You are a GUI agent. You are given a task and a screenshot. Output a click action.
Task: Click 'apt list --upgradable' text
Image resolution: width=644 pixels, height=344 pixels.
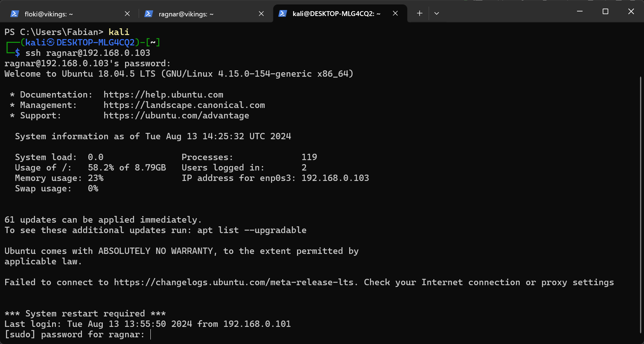252,230
